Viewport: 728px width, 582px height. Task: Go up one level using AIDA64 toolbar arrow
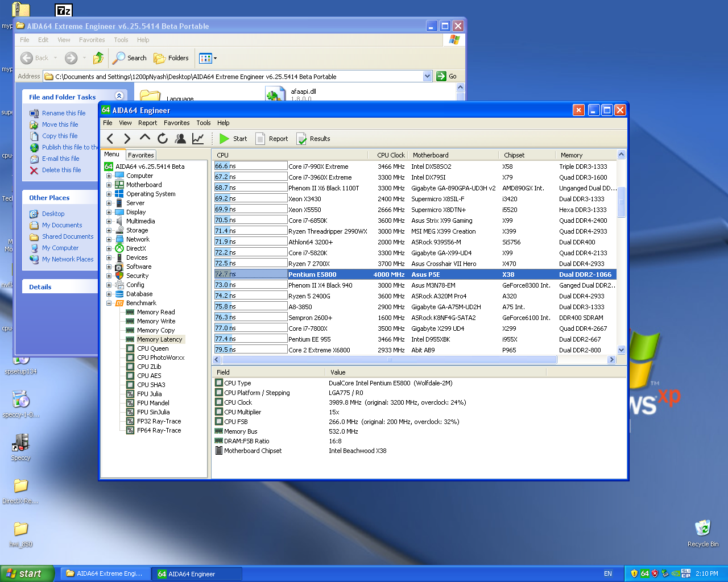coord(145,138)
